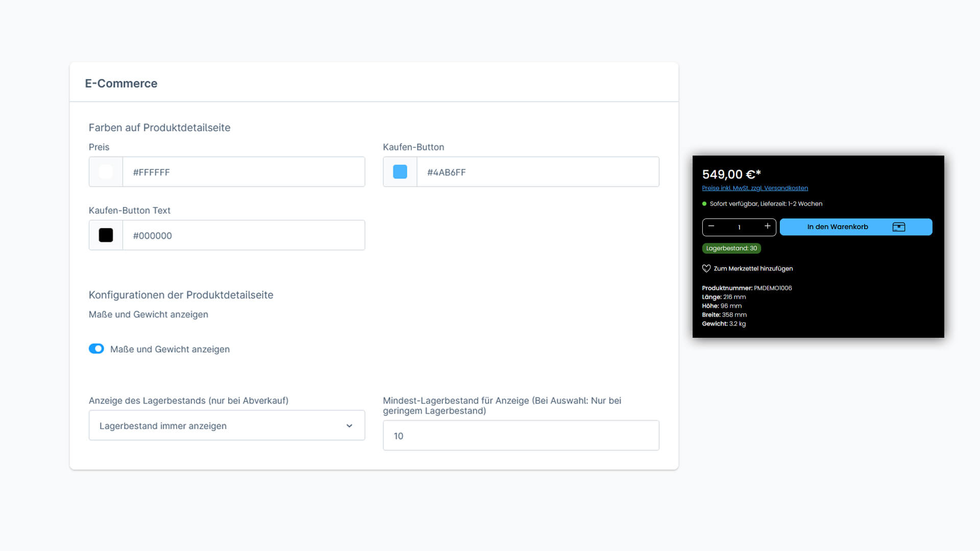980x551 pixels.
Task: Click the minus quantity icon
Action: click(711, 226)
